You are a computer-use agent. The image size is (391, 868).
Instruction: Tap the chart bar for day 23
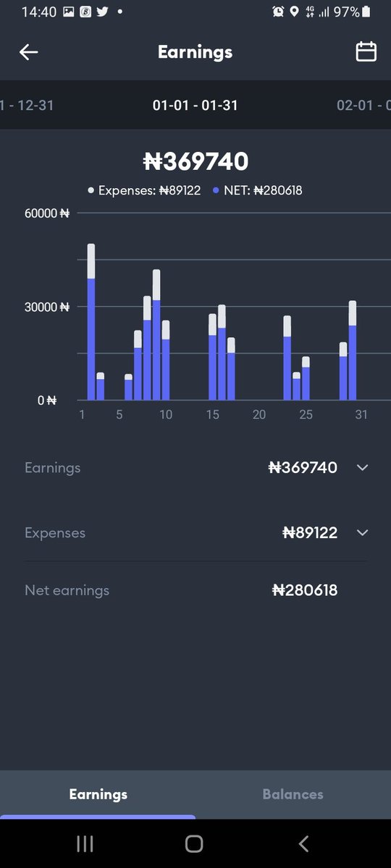(x=287, y=358)
